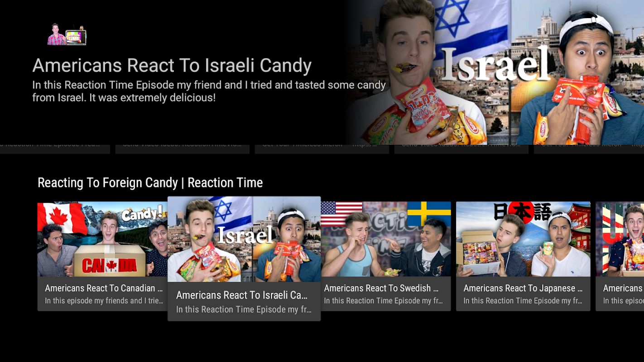Select the row header "Reacting To Foreign Candy | Reaction Time"

[150, 183]
